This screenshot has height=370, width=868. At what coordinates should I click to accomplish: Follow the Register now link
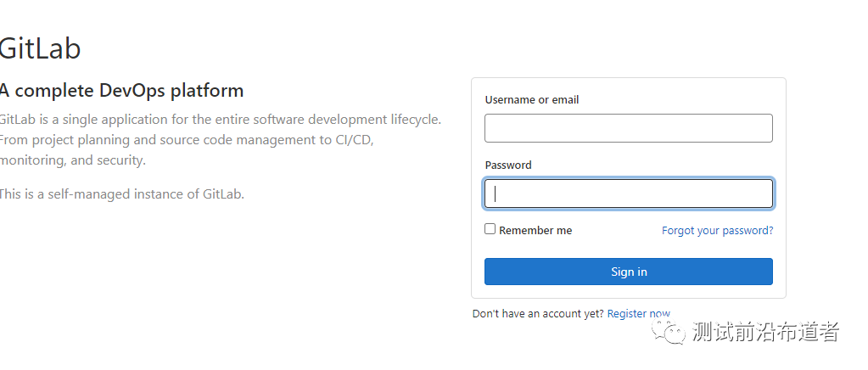(638, 314)
